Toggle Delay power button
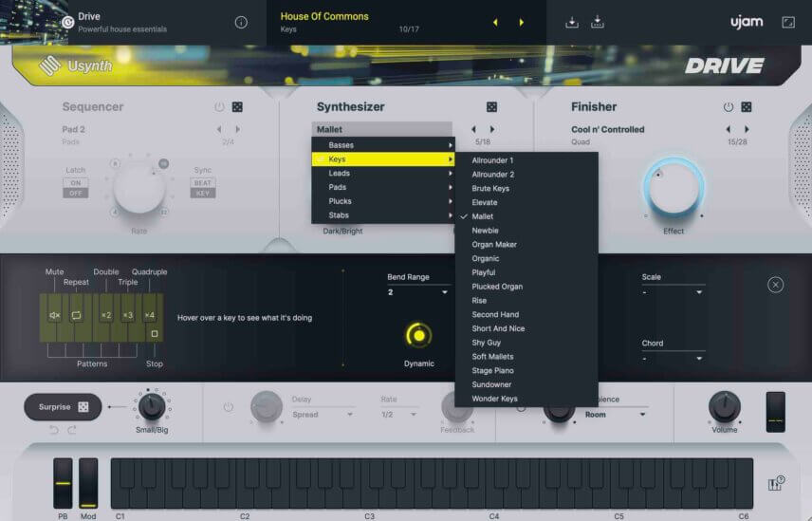Screen dimensions: 812x521 pyautogui.click(x=228, y=407)
